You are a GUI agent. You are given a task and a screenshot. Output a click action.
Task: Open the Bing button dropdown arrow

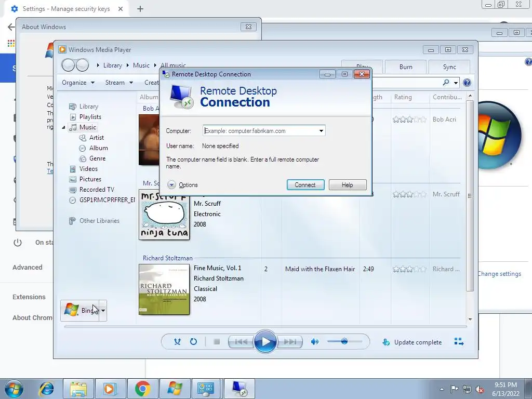[x=103, y=311]
